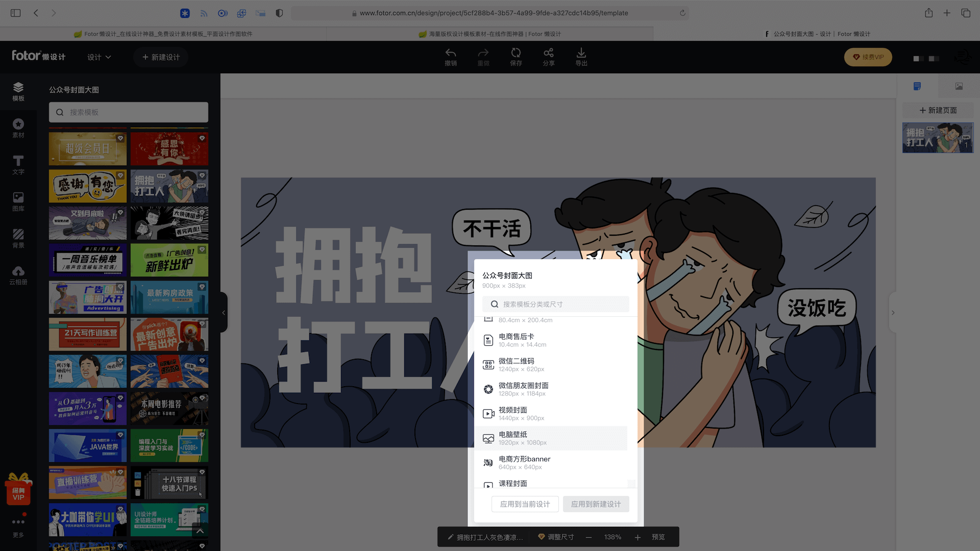The image size is (980, 551).
Task: Click the 新建页面 button
Action: point(938,110)
